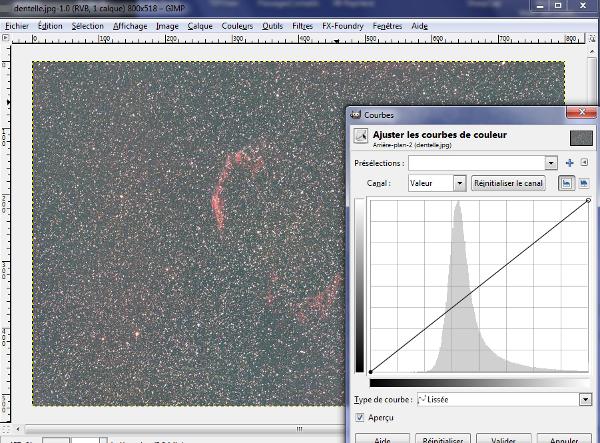Switch to logarithmic histogram scale icon
Image resolution: width=600 pixels, height=443 pixels.
point(583,183)
